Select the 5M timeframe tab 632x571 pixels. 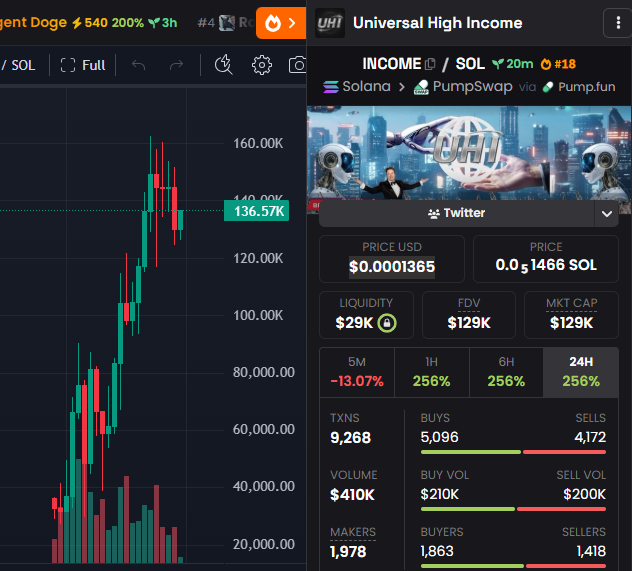[x=357, y=372]
